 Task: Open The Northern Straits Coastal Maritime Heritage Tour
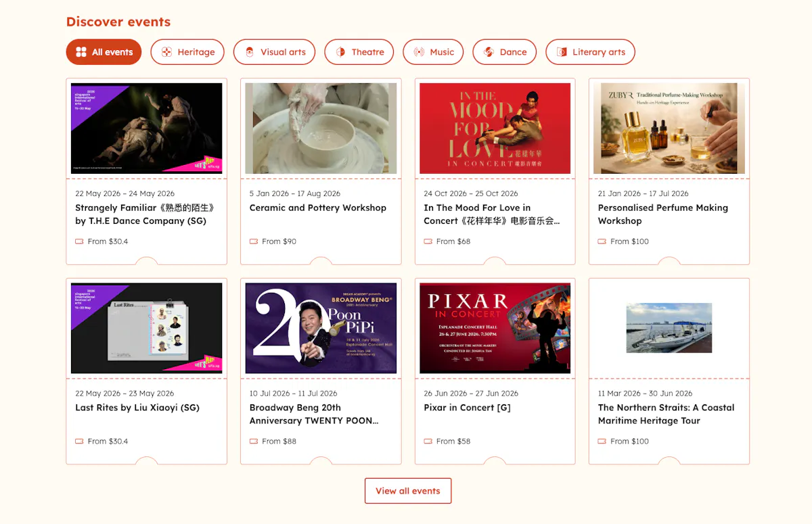(x=666, y=414)
